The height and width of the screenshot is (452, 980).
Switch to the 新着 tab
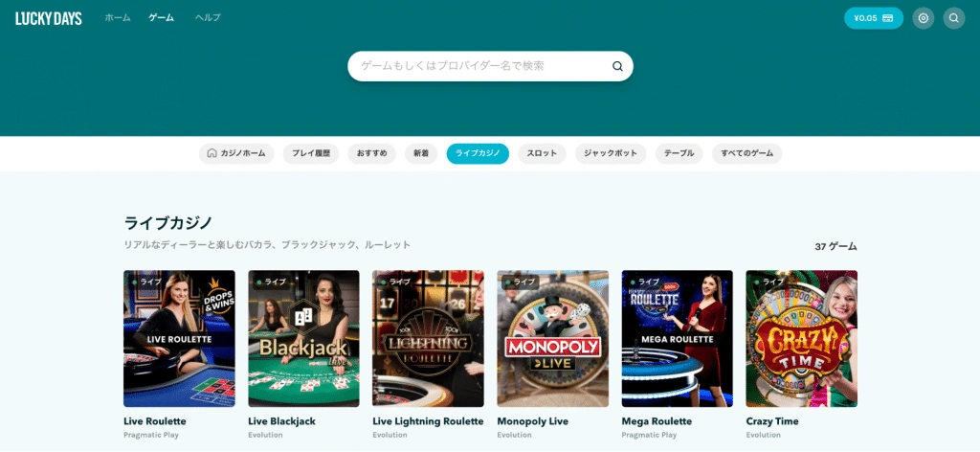pyautogui.click(x=421, y=154)
